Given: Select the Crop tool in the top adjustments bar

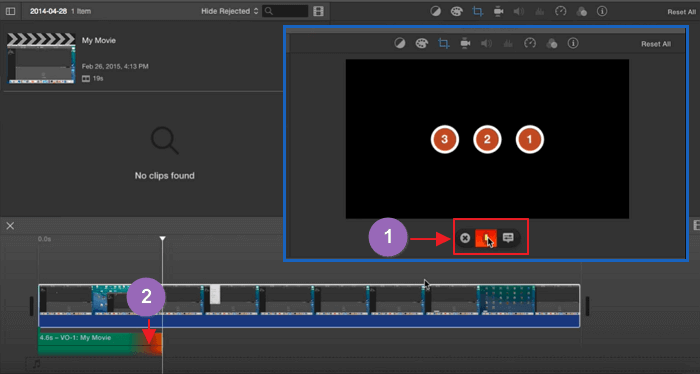Looking at the screenshot, I should 477,11.
